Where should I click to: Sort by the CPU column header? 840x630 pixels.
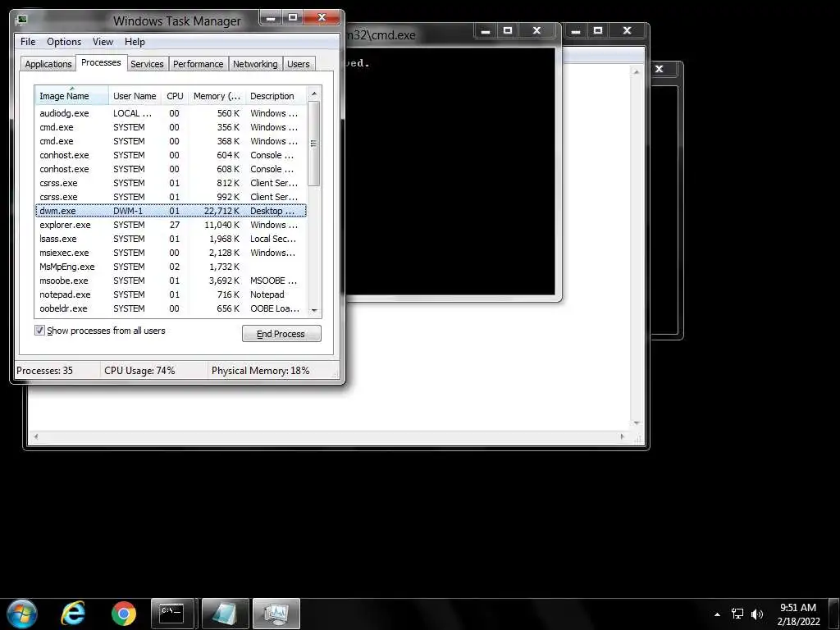[175, 96]
